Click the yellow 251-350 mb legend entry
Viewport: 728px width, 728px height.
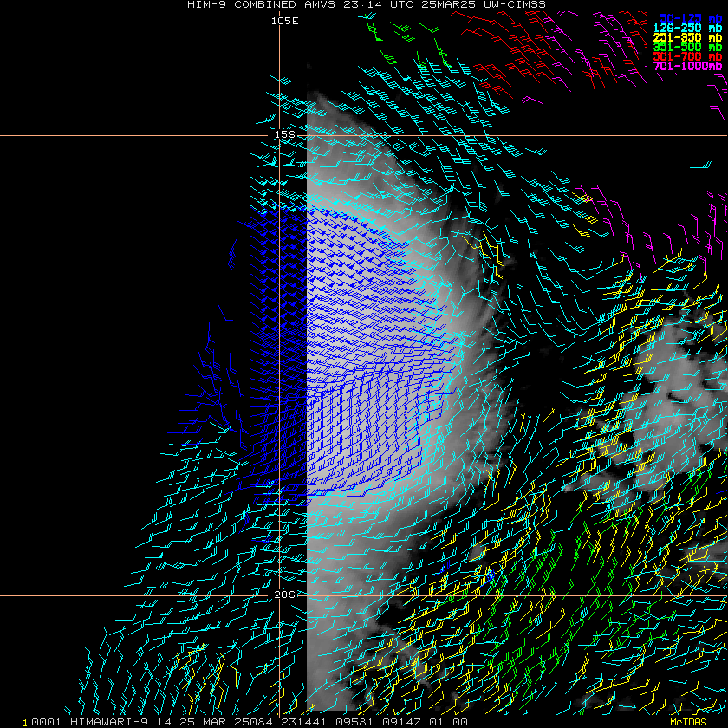tap(687, 37)
